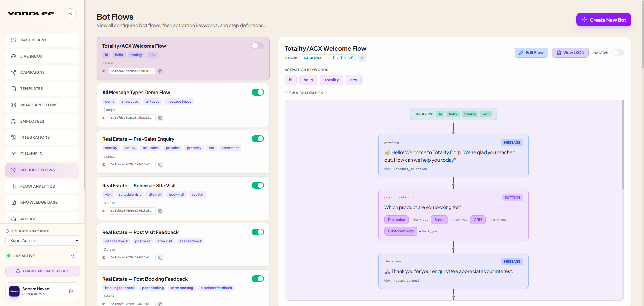Copy ID of Real Estate Pre-Sales Enquiry card

pyautogui.click(x=160, y=165)
